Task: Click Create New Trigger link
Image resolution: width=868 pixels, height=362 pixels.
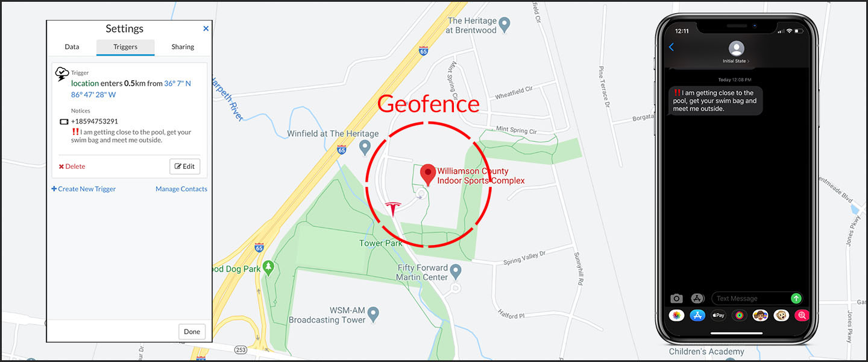Action: [83, 189]
